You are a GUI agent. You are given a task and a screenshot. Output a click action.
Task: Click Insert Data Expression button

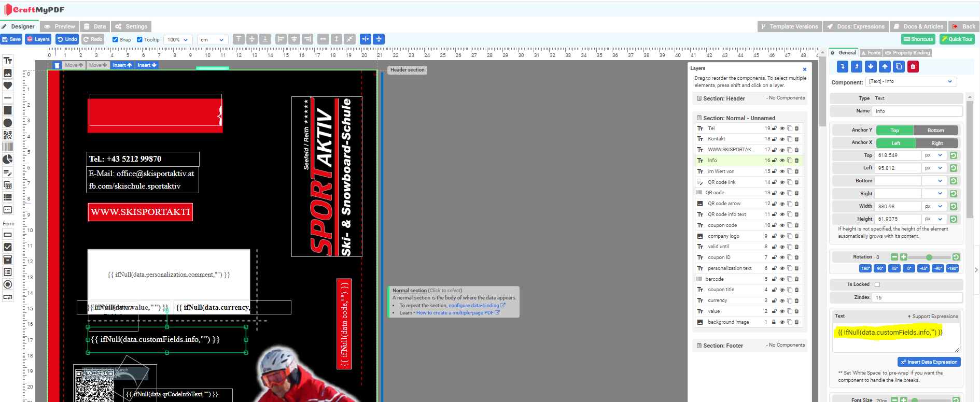929,362
